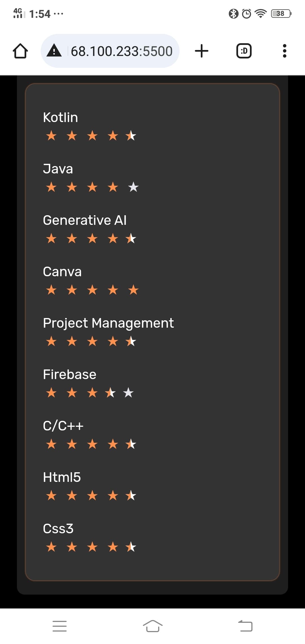
Task: Open the browser three-dot menu
Action: click(x=284, y=51)
